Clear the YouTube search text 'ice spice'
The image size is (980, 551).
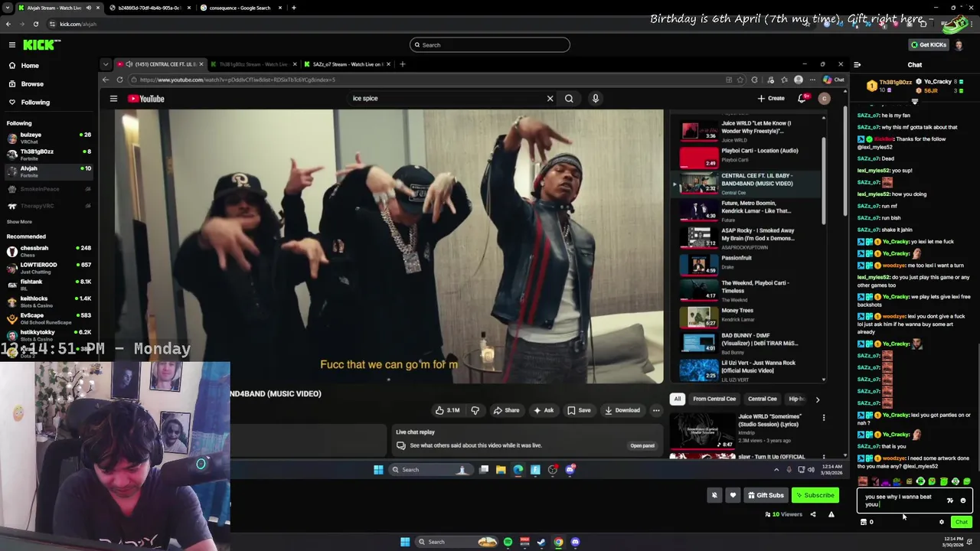click(x=550, y=99)
